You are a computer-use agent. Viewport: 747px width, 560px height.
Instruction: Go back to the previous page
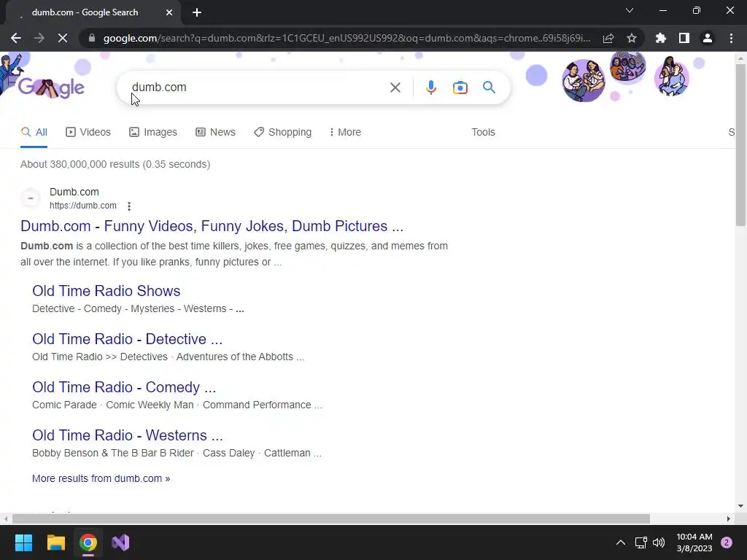coord(16,38)
